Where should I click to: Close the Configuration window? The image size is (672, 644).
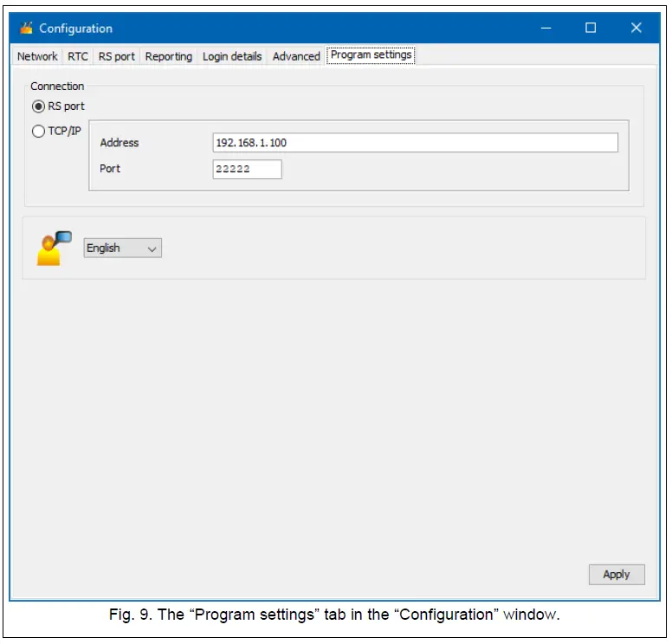[x=636, y=28]
